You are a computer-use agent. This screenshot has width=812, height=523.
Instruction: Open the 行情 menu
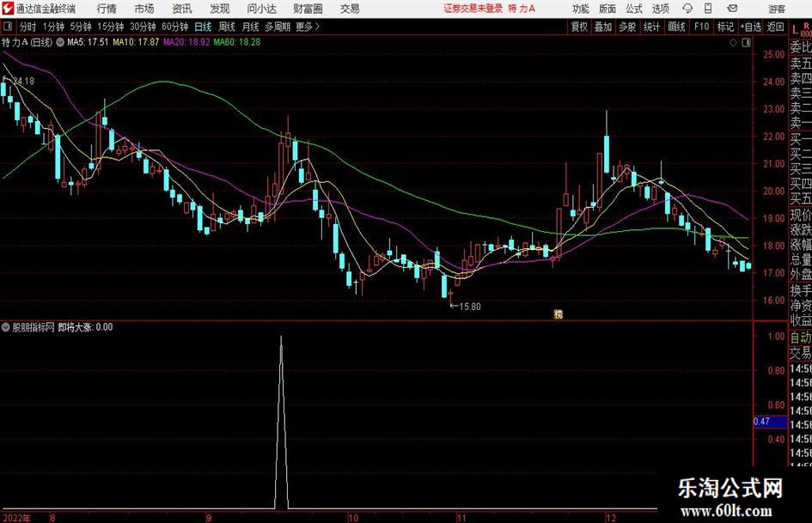click(107, 9)
